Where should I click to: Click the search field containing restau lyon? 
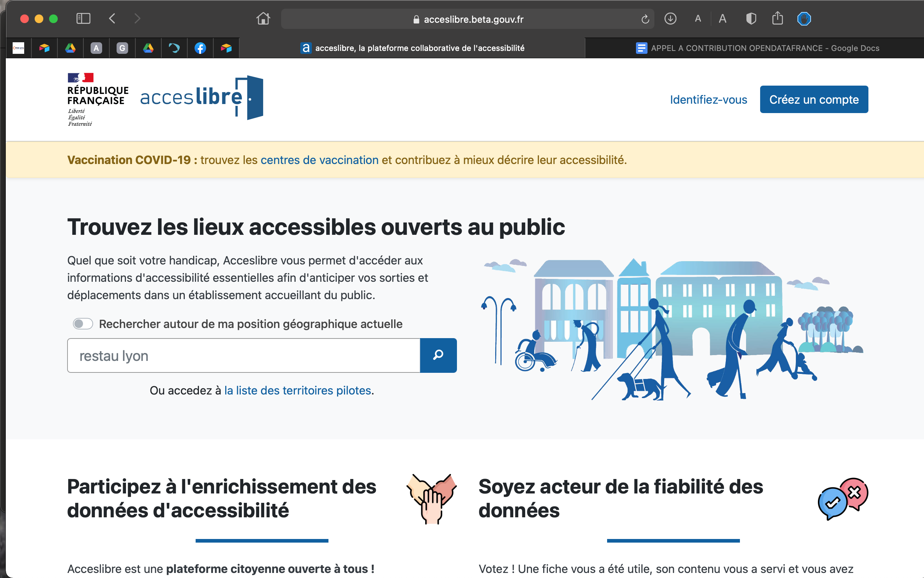click(x=244, y=355)
